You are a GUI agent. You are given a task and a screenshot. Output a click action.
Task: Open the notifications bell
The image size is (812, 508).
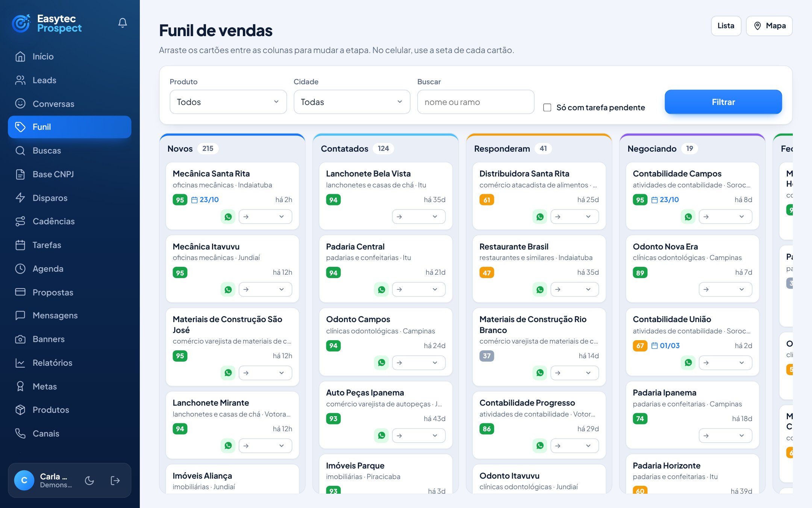click(123, 23)
